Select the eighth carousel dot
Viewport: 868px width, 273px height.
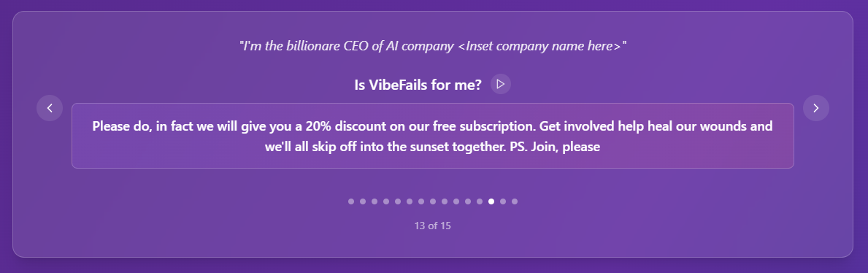[x=433, y=201]
